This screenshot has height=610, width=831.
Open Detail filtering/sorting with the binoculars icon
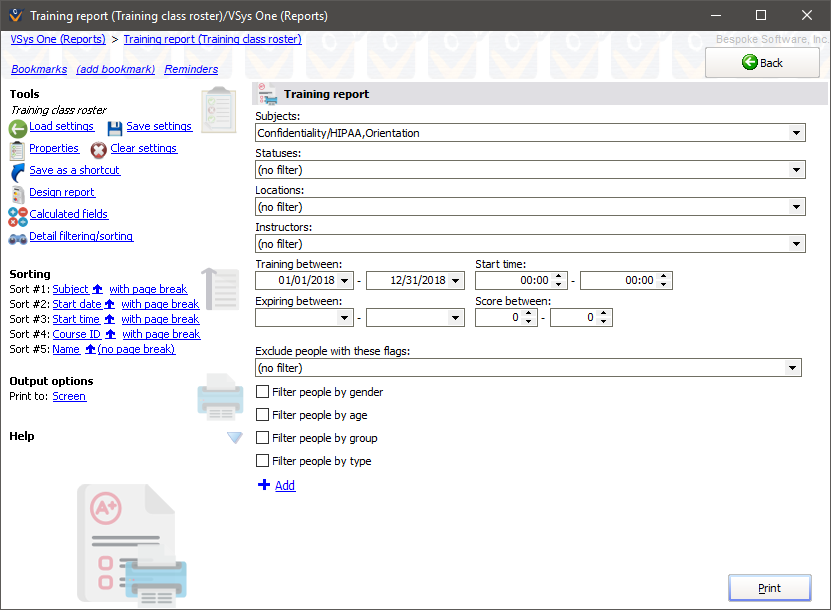click(x=16, y=236)
